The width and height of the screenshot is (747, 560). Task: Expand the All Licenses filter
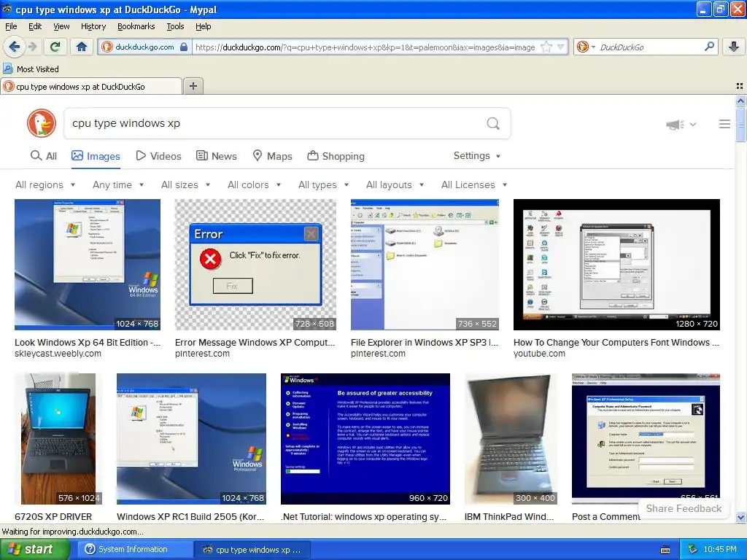(474, 184)
